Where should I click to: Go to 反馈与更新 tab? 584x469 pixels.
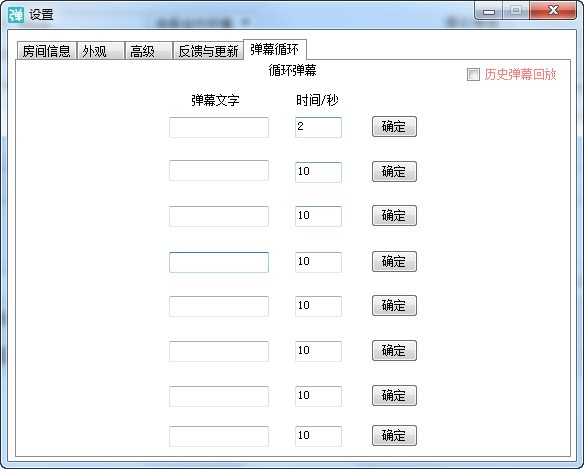point(208,51)
